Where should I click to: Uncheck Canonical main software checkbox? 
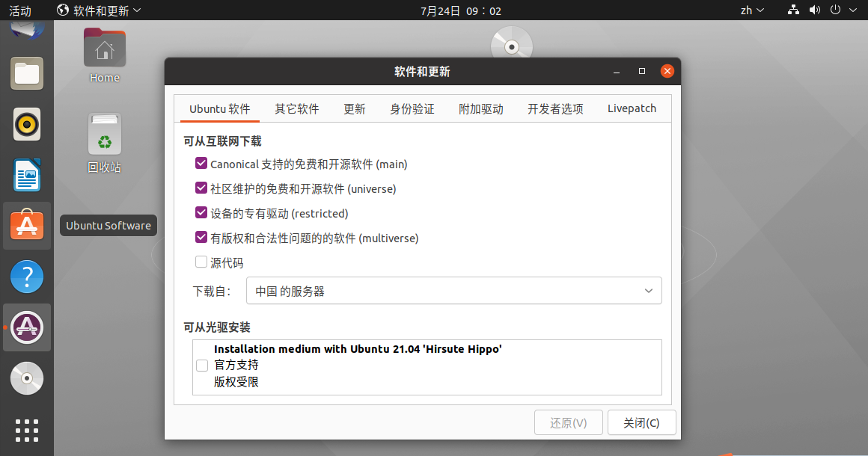(201, 164)
